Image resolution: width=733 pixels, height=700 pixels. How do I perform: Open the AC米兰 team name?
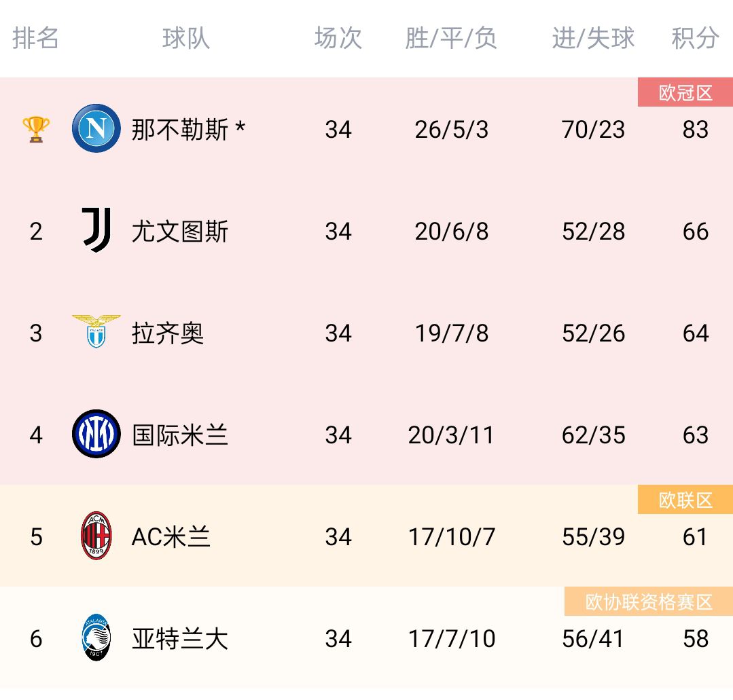click(171, 537)
